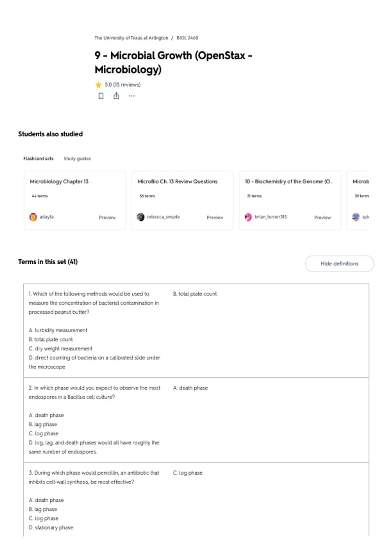This screenshot has width=392, height=556.
Task: Click the bookmark save icon
Action: [101, 96]
